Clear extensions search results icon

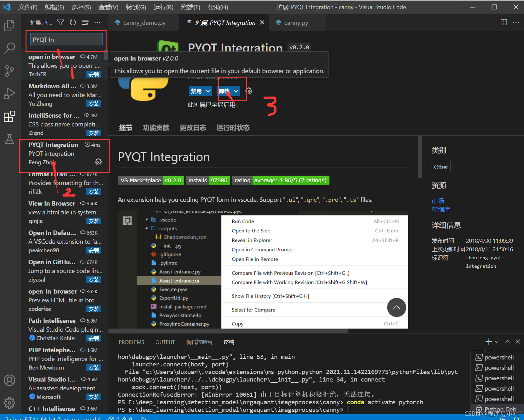tap(85, 22)
